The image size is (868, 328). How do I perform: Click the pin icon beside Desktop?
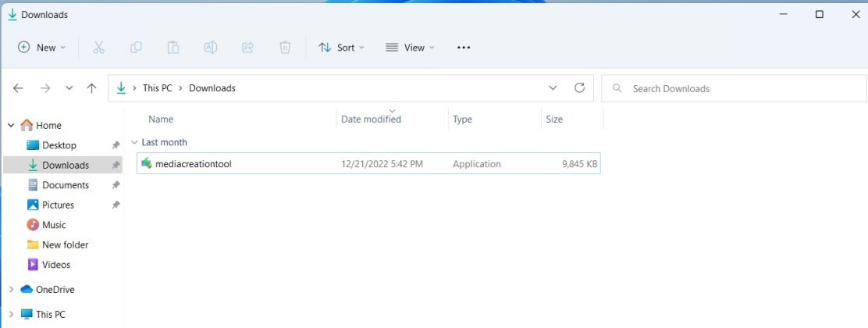point(116,145)
